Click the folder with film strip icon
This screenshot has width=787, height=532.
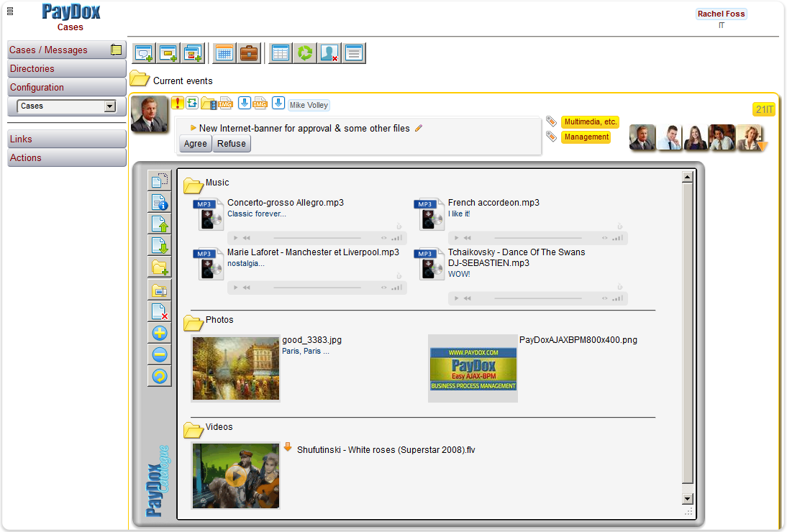(x=209, y=104)
